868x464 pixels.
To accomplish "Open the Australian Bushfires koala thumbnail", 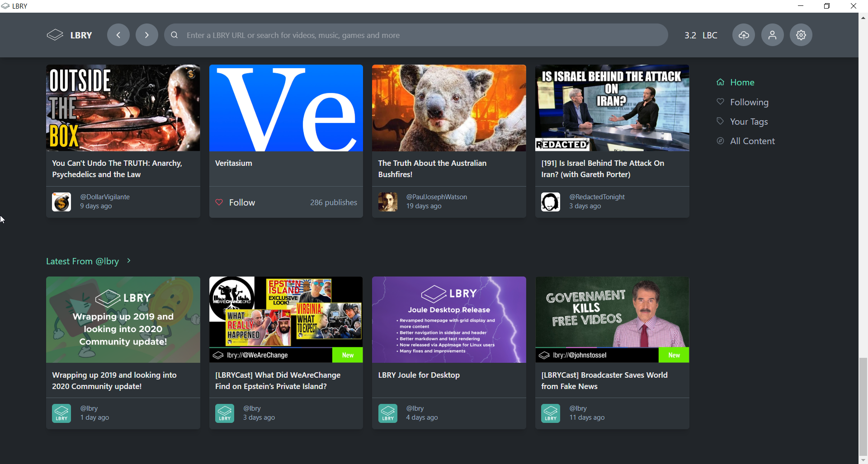I will [x=449, y=108].
